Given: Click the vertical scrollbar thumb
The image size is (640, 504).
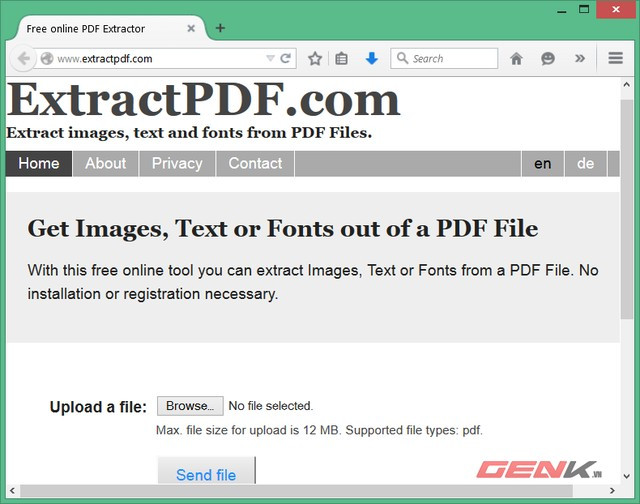Looking at the screenshot, I should (627, 209).
